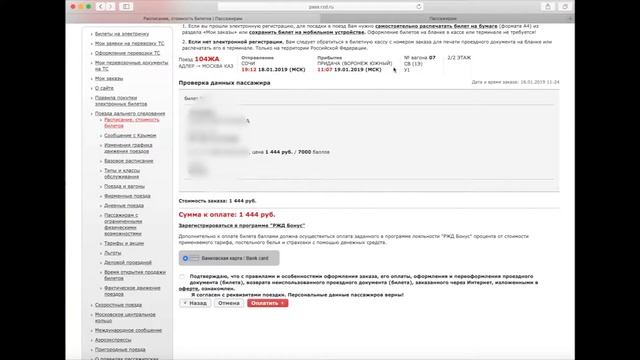Viewport: 640px width, 360px height.
Task: Tick the "Подтверждаю, что с правилами" agreement checkbox
Action: (182, 277)
